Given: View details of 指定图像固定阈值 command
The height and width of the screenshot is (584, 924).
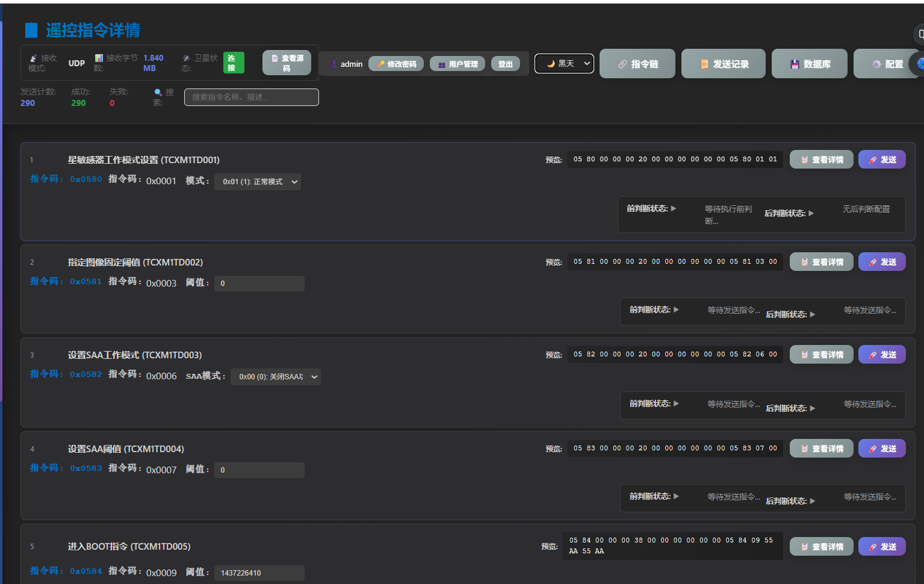Looking at the screenshot, I should (x=821, y=262).
